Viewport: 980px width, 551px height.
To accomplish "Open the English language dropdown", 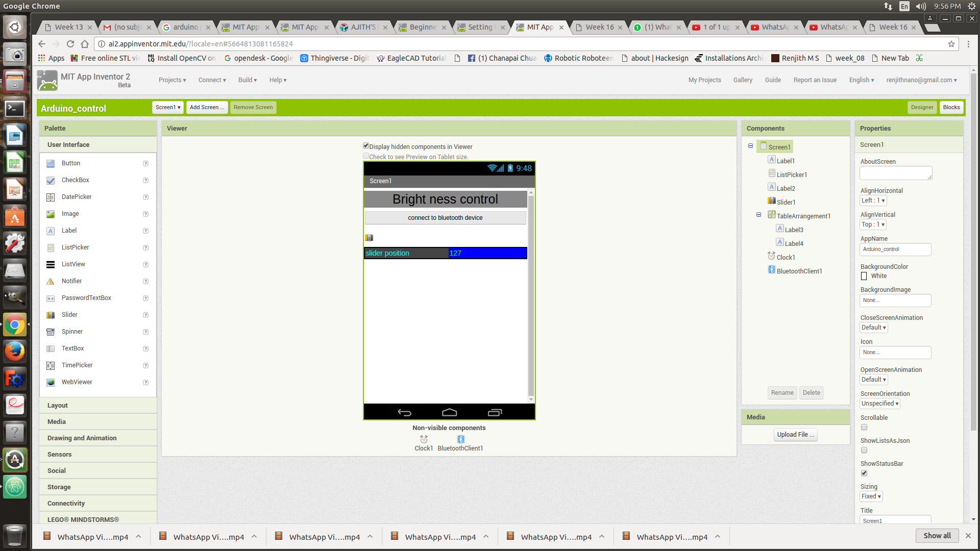I will (862, 80).
